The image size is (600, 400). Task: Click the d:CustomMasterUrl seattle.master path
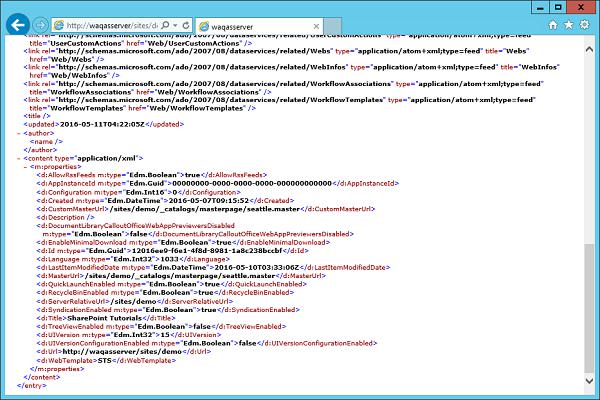[204, 209]
